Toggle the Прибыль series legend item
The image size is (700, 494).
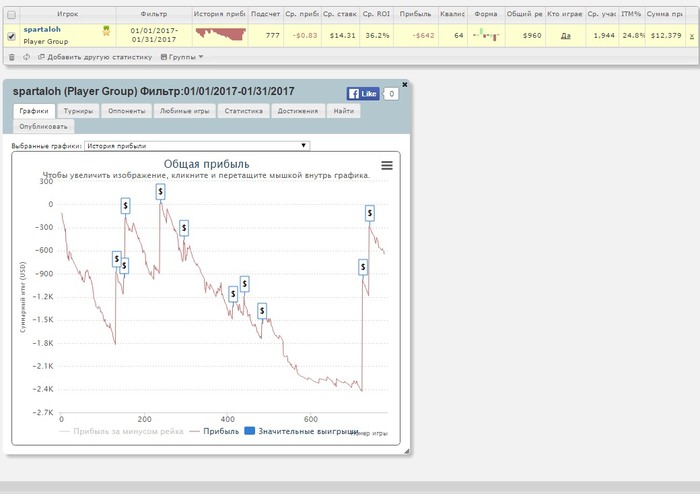[x=214, y=432]
